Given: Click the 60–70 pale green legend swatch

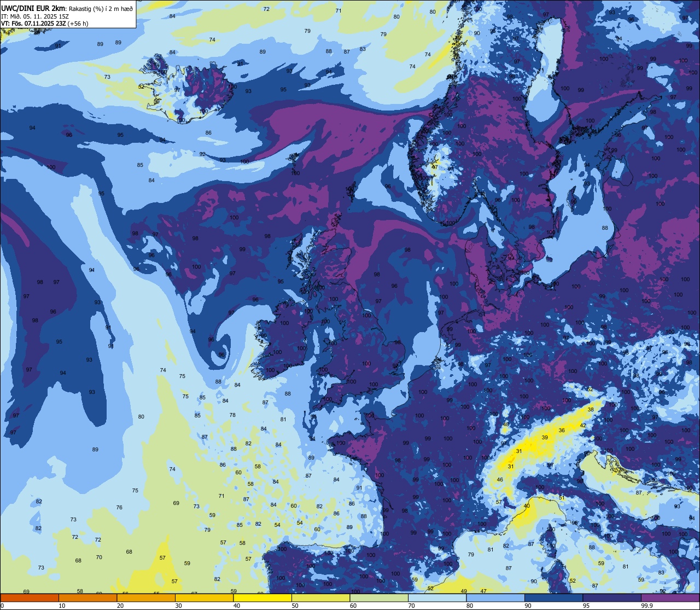Looking at the screenshot, I should (379, 597).
